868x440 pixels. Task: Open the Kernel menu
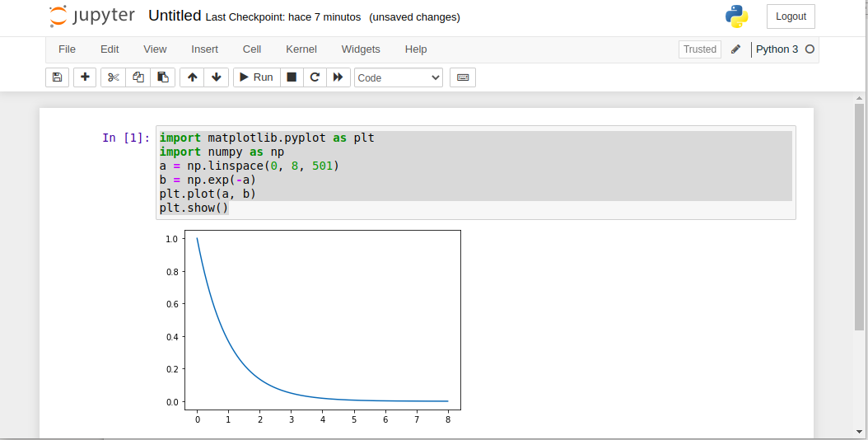[301, 49]
